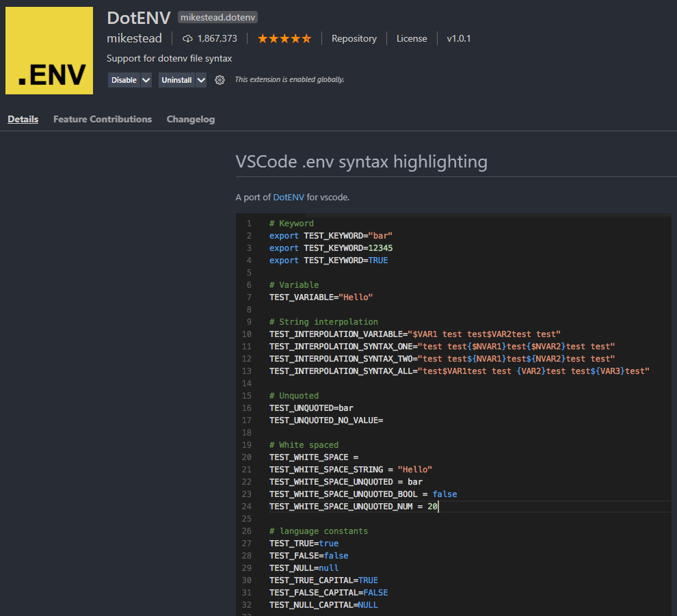Click the 'TEST_WHITE_SPACE_UNQUOTED = bar' line
This screenshot has height=616, width=677.
tap(346, 482)
